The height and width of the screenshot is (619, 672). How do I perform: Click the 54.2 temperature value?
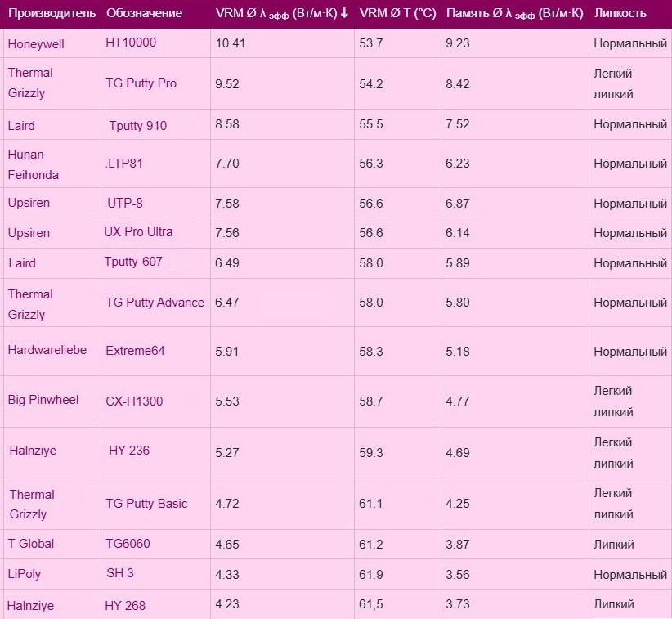[x=371, y=84]
